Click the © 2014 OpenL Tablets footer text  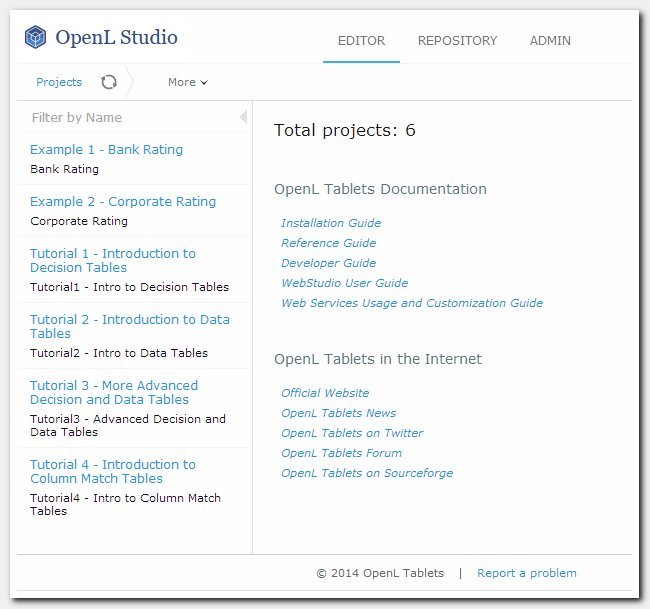pyautogui.click(x=380, y=573)
